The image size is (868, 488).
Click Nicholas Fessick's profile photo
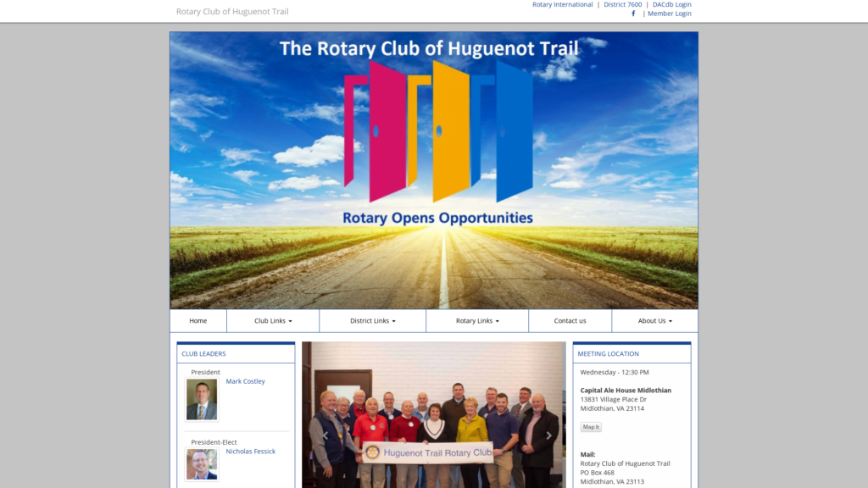click(x=202, y=463)
